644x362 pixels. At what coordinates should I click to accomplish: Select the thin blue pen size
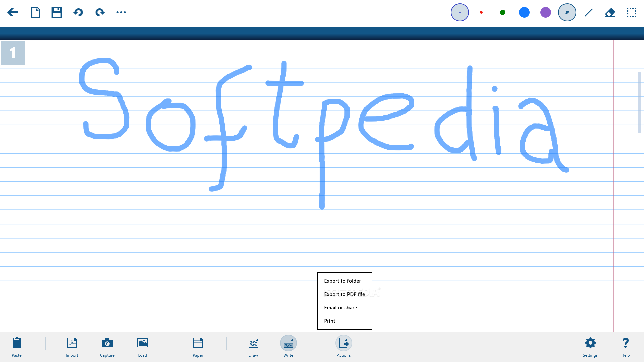[x=460, y=12]
